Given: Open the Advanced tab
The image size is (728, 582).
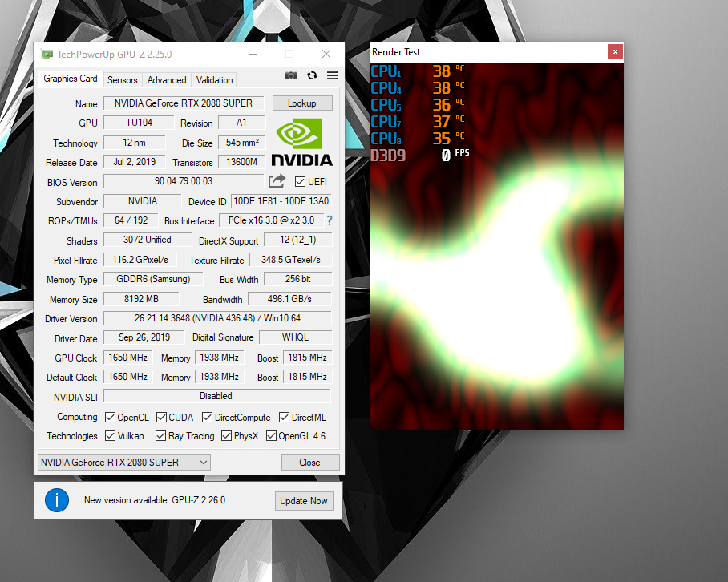Looking at the screenshot, I should [167, 80].
